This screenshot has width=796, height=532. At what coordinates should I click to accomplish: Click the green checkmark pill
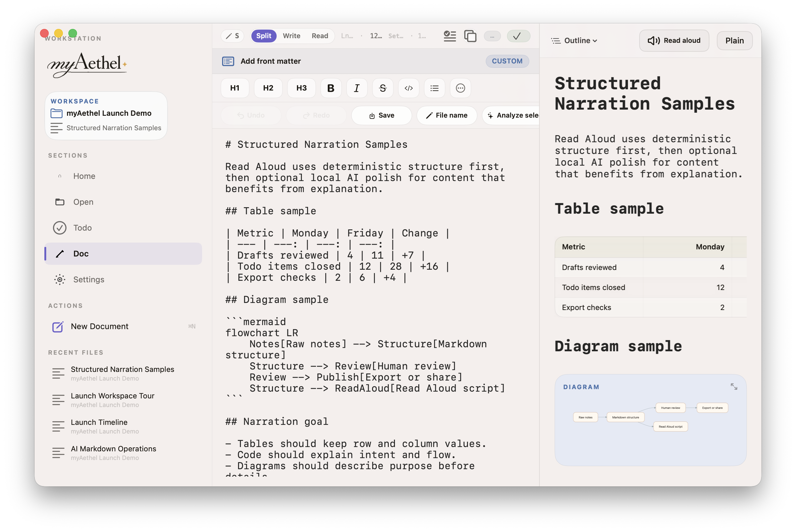coord(518,36)
